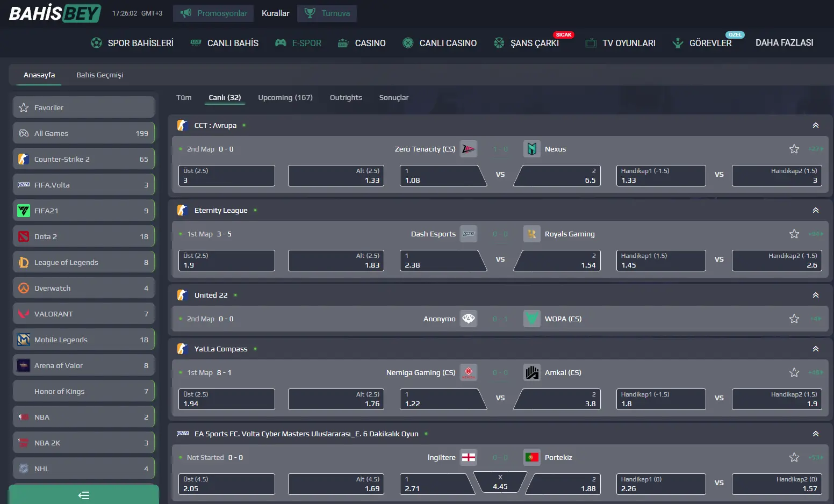The width and height of the screenshot is (834, 504).
Task: Select the Dota 2 icon in sidebar
Action: pyautogui.click(x=24, y=236)
